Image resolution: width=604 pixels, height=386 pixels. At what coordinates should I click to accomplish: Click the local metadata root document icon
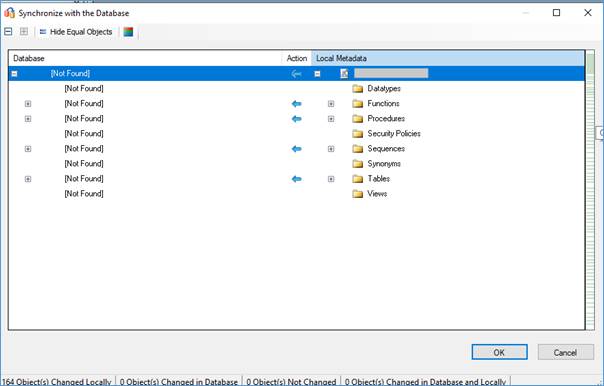tap(344, 74)
